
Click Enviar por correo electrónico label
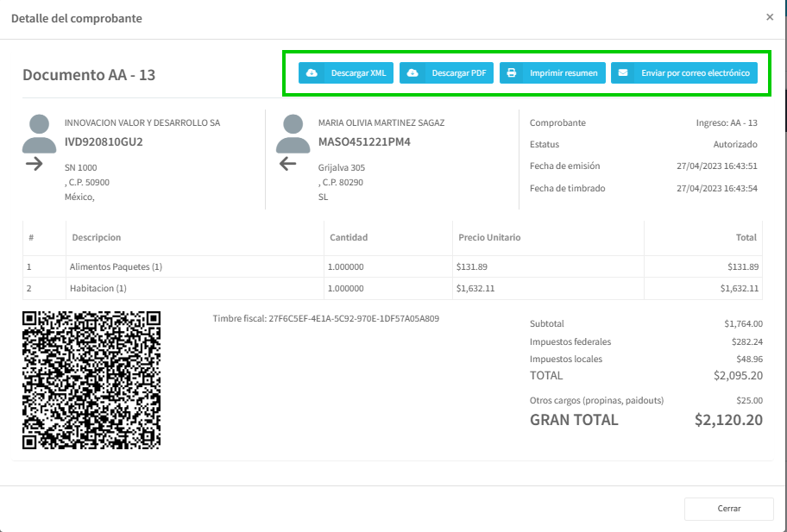click(x=696, y=72)
